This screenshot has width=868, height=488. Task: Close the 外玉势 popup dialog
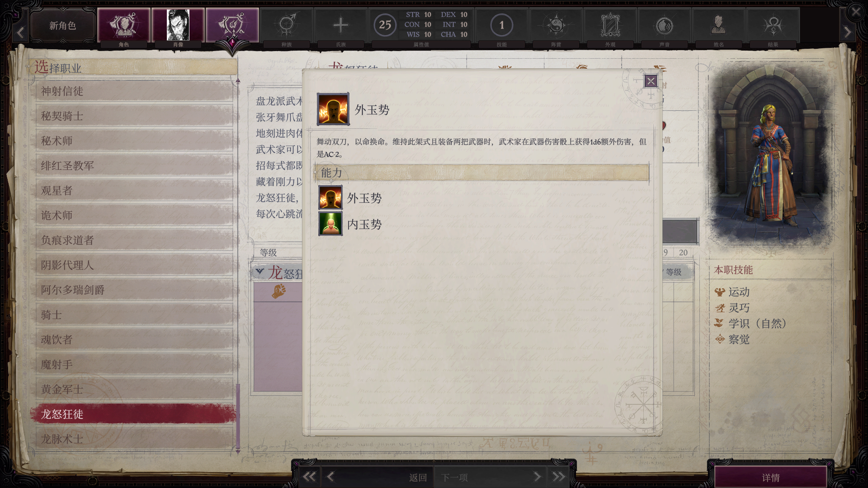click(651, 81)
